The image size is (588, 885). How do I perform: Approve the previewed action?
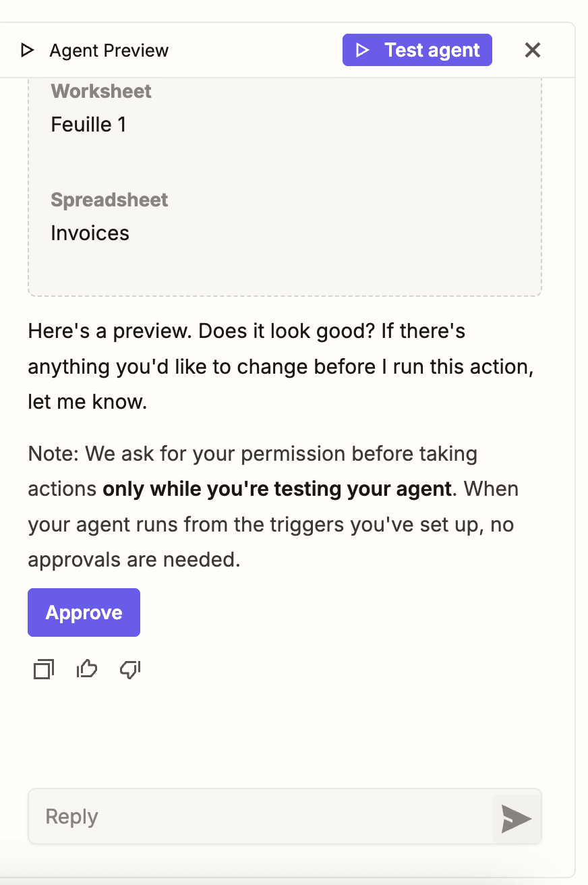click(84, 612)
